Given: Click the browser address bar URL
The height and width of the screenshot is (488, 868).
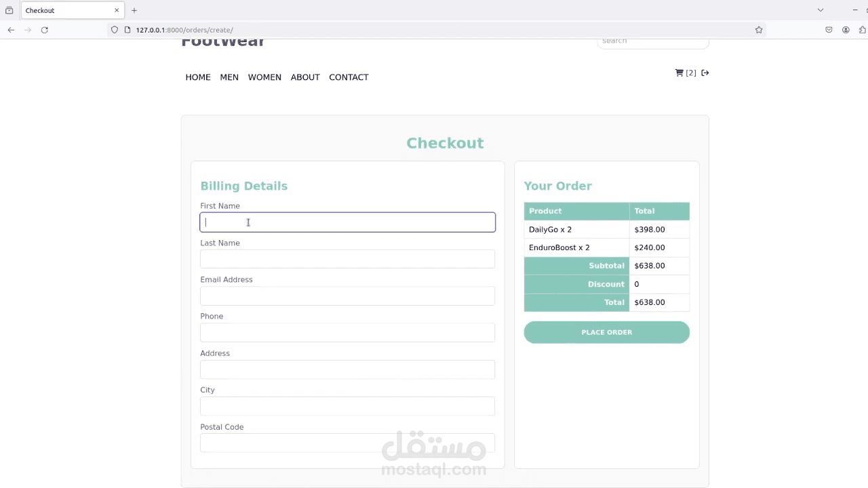Looking at the screenshot, I should (x=184, y=30).
